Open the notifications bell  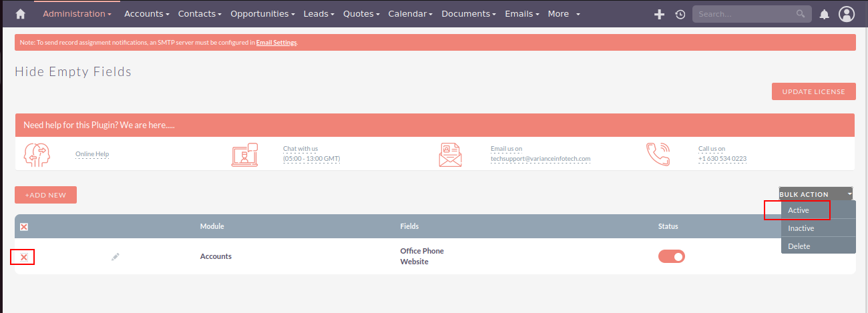[825, 14]
